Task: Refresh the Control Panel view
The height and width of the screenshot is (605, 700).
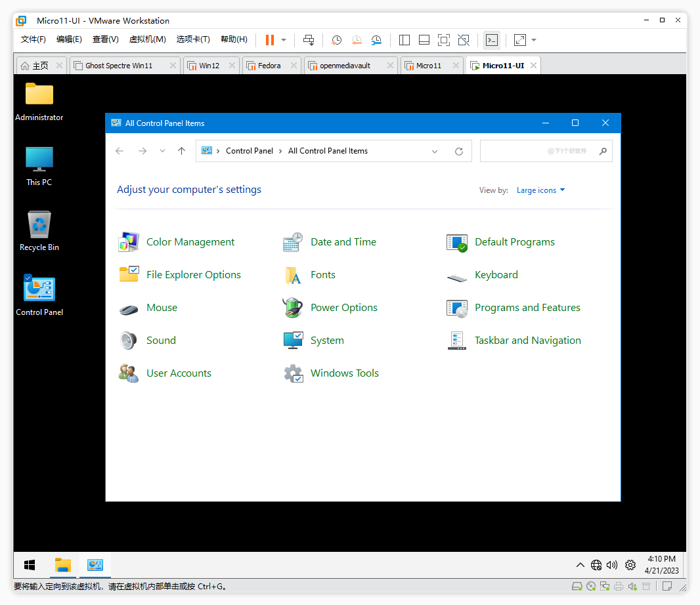Action: point(459,151)
